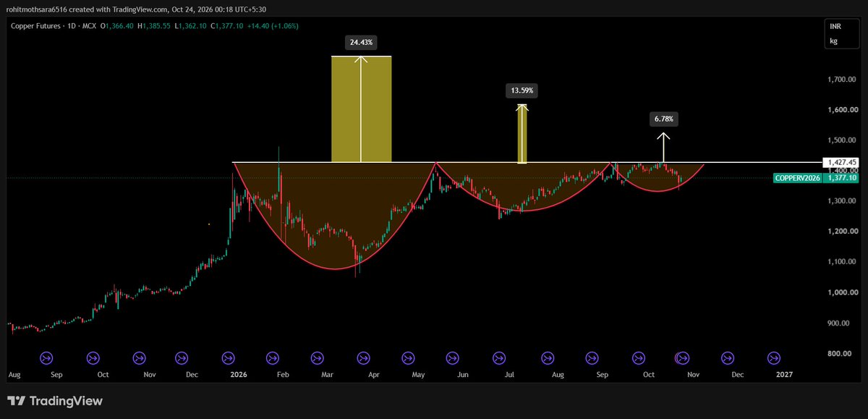Click the 1,427.45 horizontal line price label
The height and width of the screenshot is (419, 868).
point(843,162)
